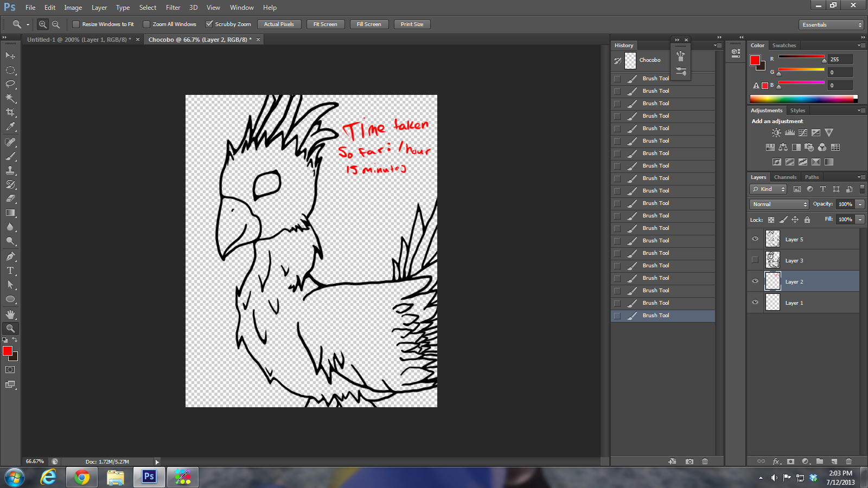This screenshot has width=868, height=488.
Task: Launch Chrome from the taskbar
Action: pyautogui.click(x=82, y=477)
